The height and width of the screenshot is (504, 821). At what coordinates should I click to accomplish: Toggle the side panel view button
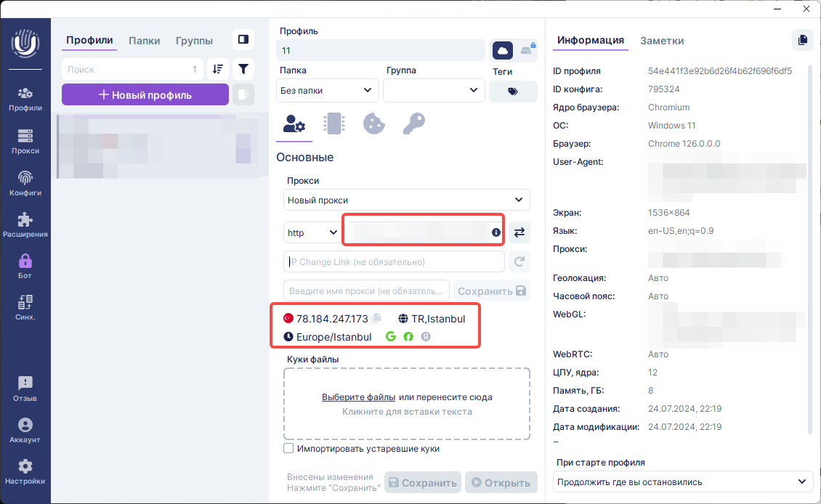(x=243, y=39)
